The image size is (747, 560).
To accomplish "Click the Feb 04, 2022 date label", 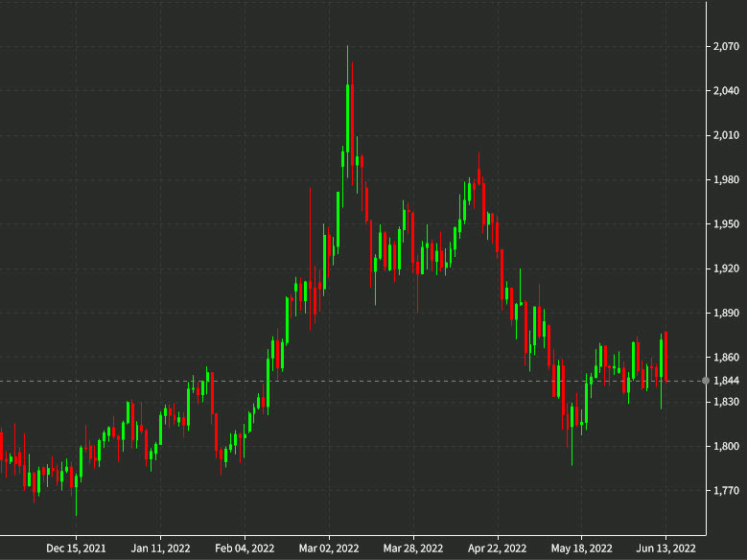I will [245, 548].
